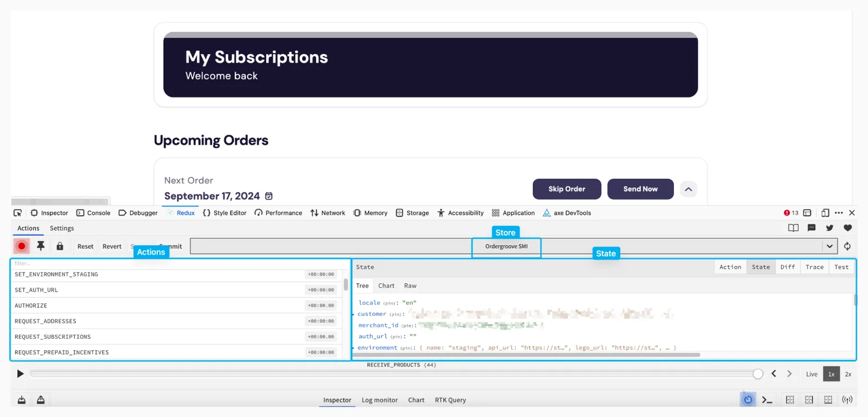Step to previous action with left arrow

[x=774, y=374]
